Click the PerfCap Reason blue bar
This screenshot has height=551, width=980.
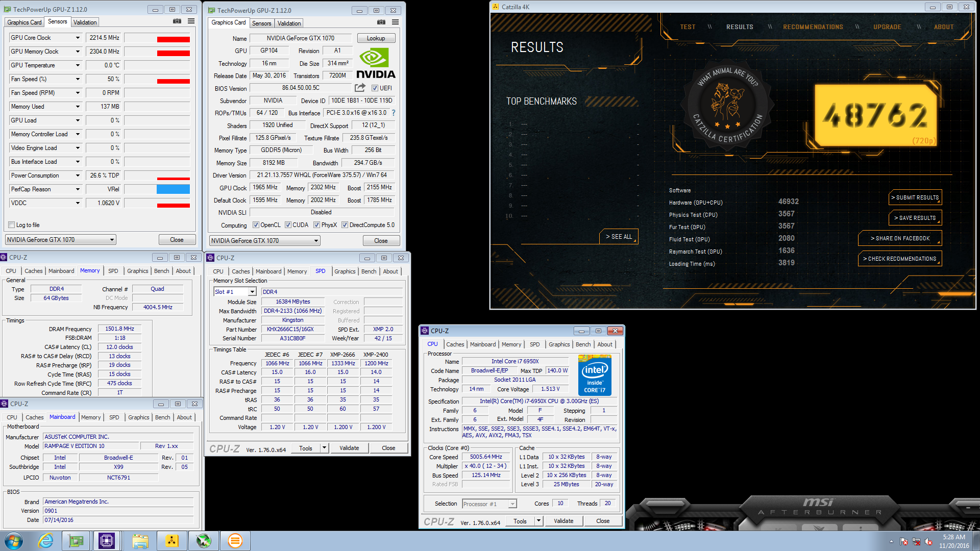pyautogui.click(x=173, y=189)
